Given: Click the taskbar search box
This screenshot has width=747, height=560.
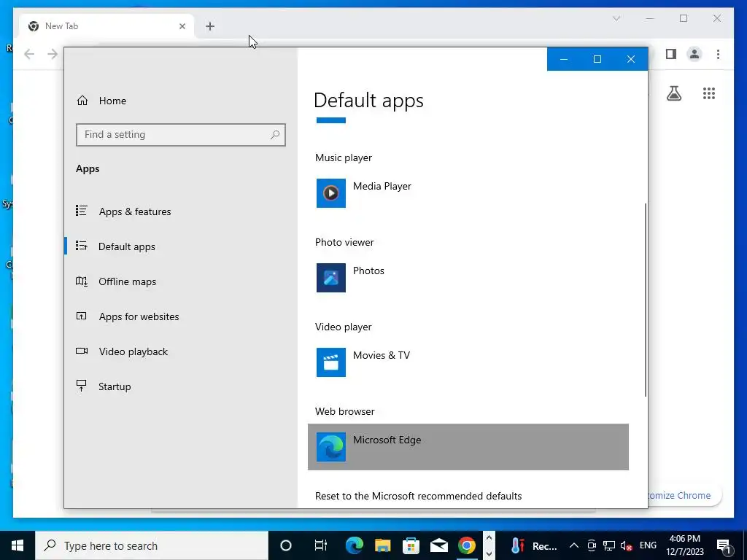Looking at the screenshot, I should [152, 545].
